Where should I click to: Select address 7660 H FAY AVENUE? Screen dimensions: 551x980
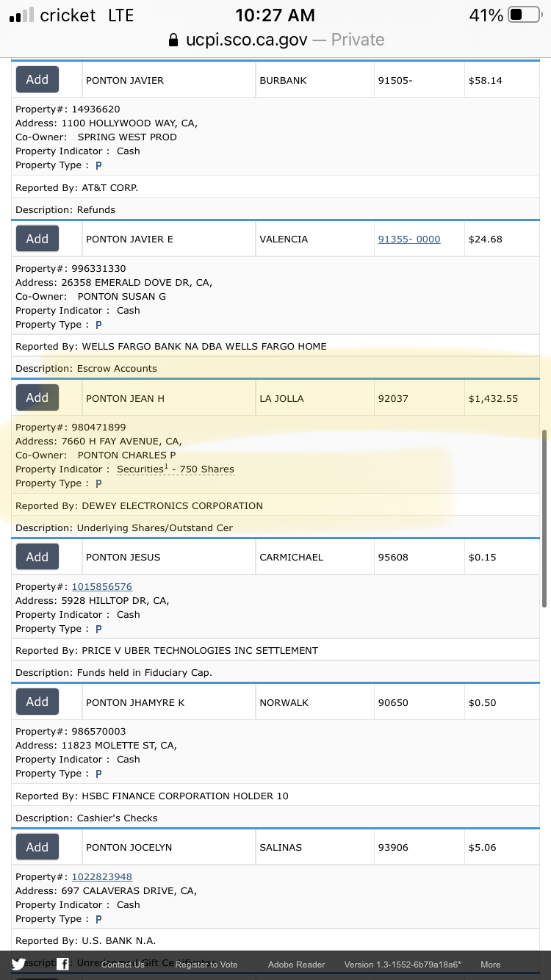coord(122,441)
